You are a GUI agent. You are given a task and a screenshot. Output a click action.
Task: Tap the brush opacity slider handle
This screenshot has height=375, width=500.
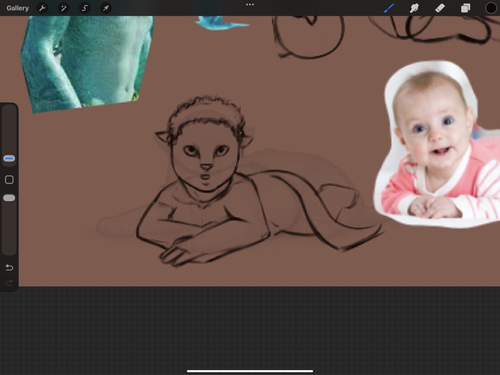click(9, 198)
